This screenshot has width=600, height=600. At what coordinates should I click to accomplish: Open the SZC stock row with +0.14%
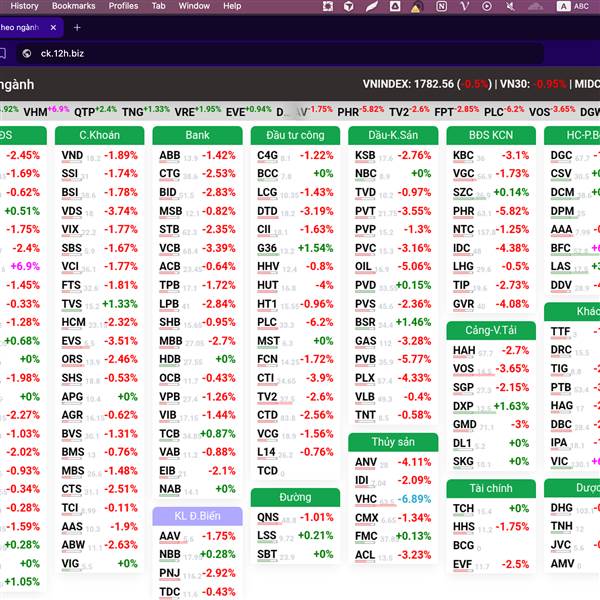pyautogui.click(x=491, y=192)
